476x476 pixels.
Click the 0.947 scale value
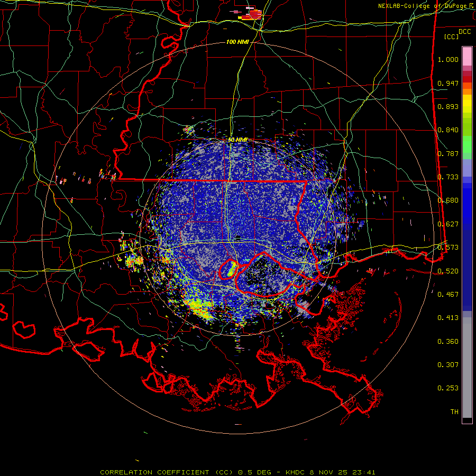click(x=448, y=83)
